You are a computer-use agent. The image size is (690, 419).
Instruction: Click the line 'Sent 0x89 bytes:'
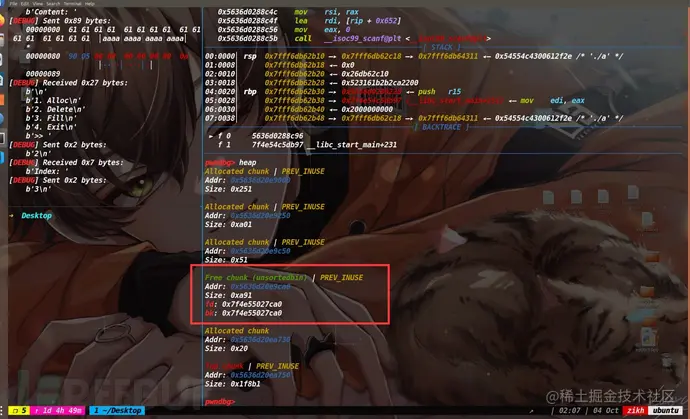pos(77,21)
